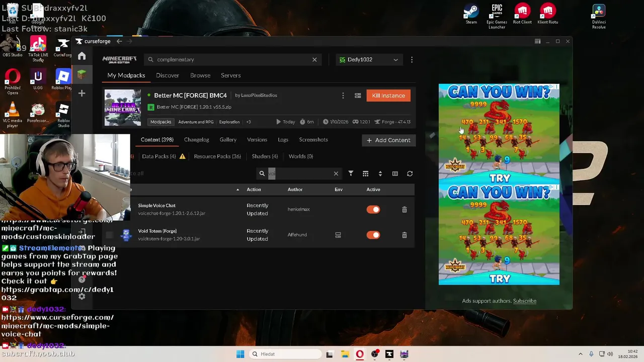Toggle Simple Voice Chat active switch
The height and width of the screenshot is (362, 644).
coord(373,210)
